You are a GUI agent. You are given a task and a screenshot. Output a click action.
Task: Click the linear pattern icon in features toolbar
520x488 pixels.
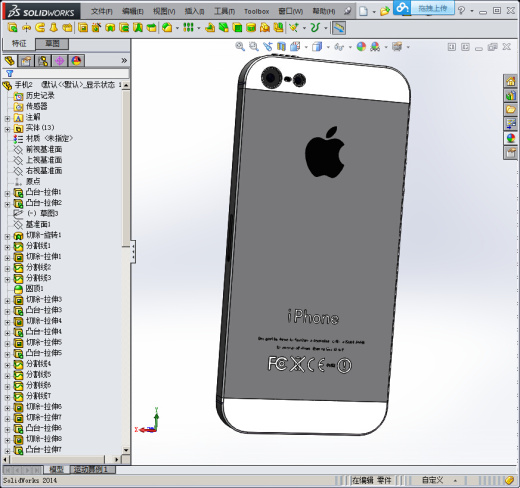[188, 28]
